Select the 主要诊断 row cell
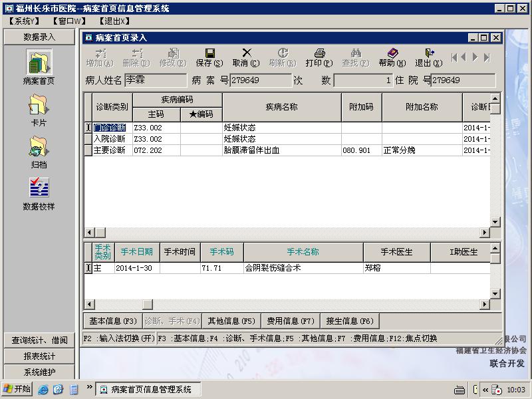Image resolution: width=532 pixels, height=399 pixels. pos(112,150)
